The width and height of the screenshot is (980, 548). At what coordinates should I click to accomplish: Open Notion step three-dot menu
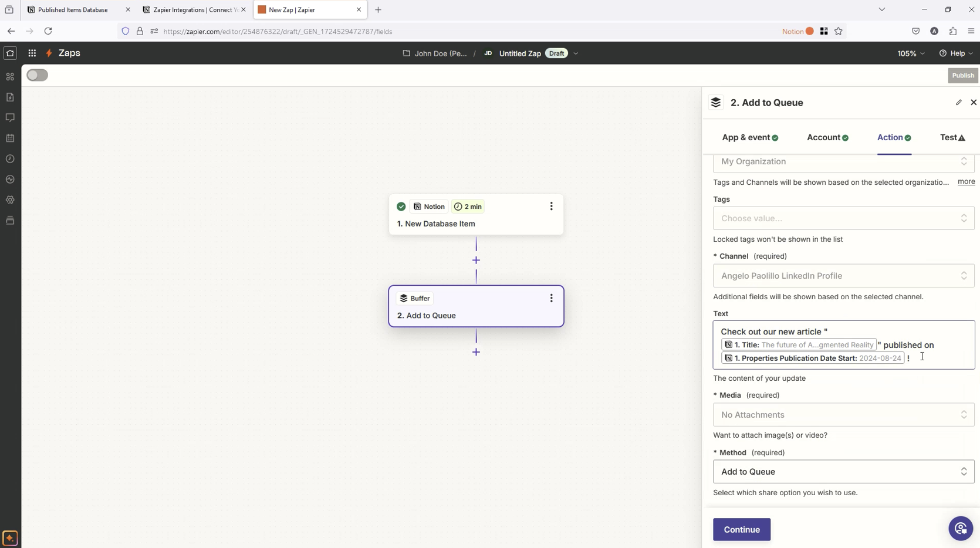click(x=551, y=207)
